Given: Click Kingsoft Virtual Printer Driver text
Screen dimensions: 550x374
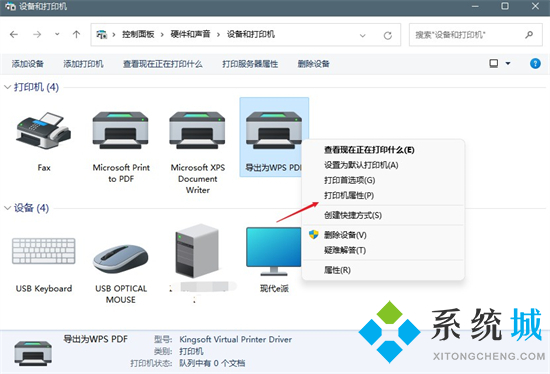Looking at the screenshot, I should (235, 339).
